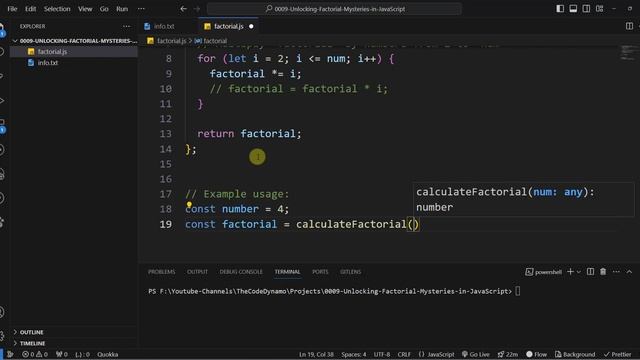Image resolution: width=640 pixels, height=360 pixels.
Task: Switch to the Debug Console tab
Action: [241, 272]
